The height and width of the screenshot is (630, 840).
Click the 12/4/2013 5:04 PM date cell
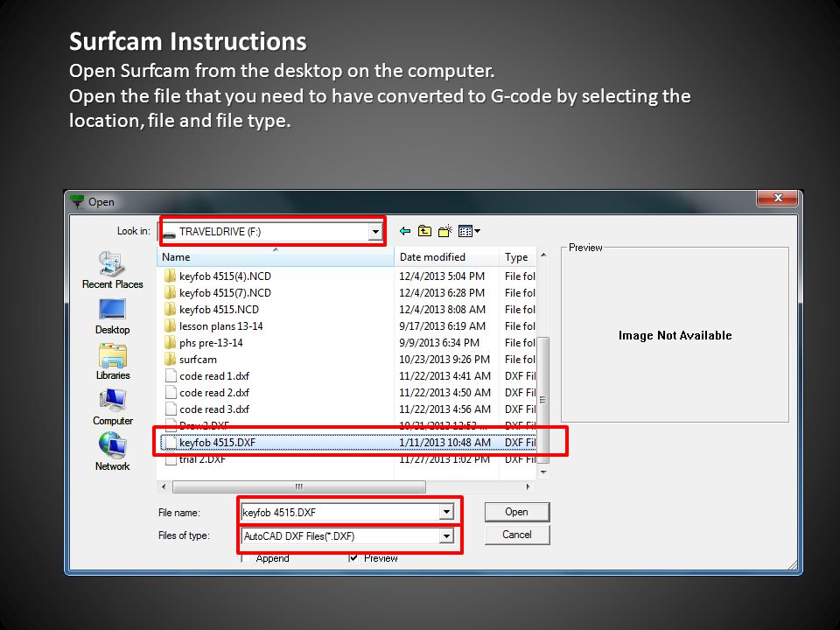442,276
